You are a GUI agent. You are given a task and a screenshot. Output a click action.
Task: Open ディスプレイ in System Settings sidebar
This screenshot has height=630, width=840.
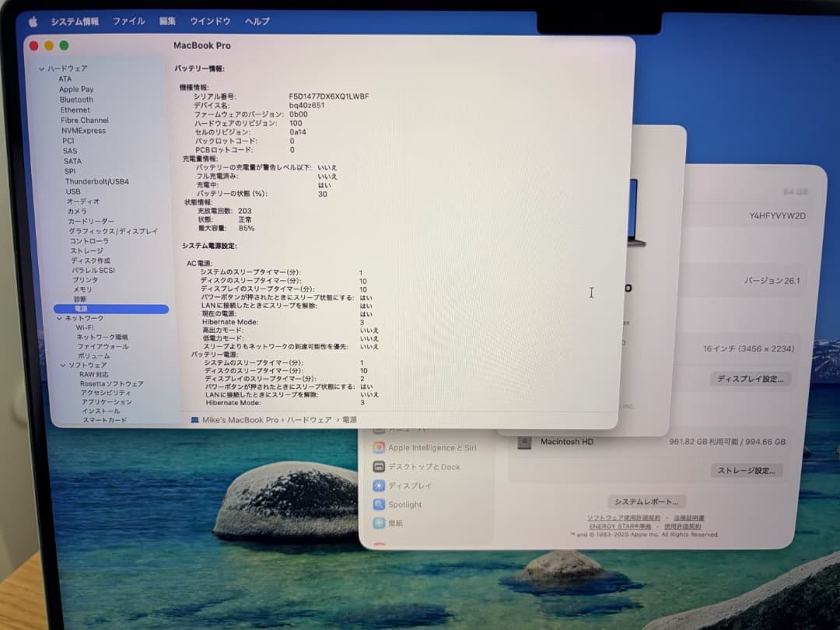click(402, 485)
